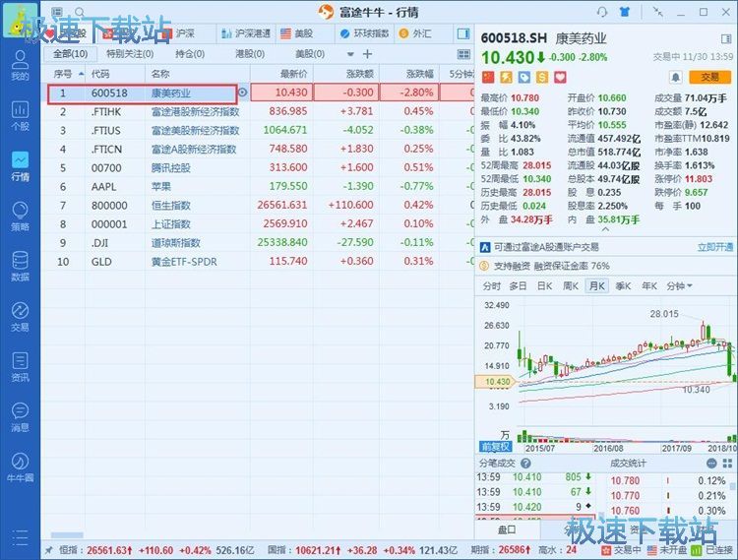
Task: Click the grid icon beside 成交统计
Action: click(x=727, y=464)
